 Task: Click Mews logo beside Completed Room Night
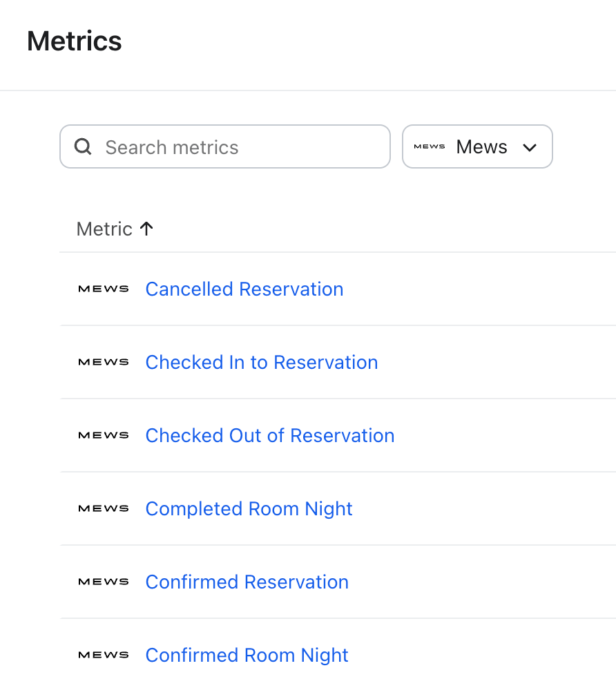pyautogui.click(x=104, y=509)
